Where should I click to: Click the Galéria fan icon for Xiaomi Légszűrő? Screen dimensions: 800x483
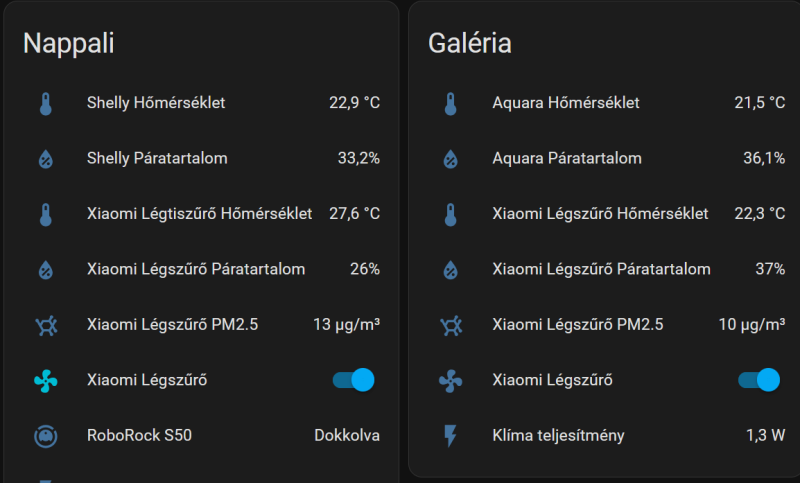(451, 381)
